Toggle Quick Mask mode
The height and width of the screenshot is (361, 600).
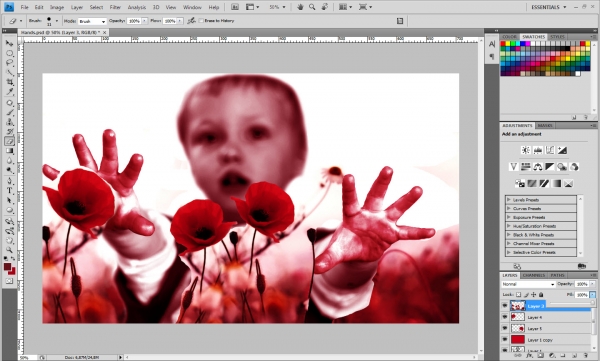coord(9,281)
